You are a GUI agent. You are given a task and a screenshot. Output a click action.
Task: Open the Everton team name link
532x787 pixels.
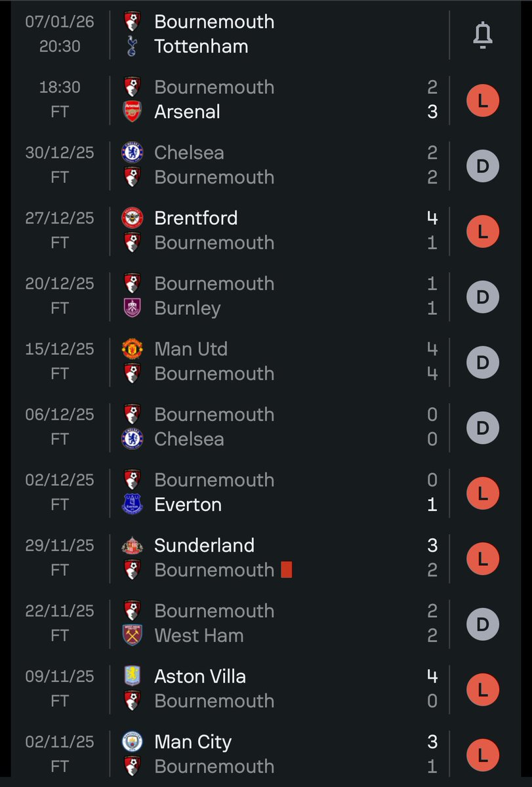[x=188, y=505]
